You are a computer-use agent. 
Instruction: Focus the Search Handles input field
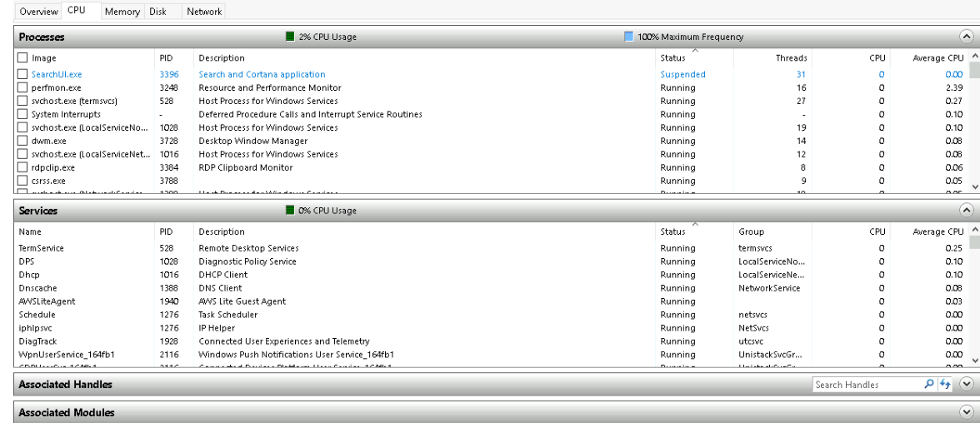867,385
